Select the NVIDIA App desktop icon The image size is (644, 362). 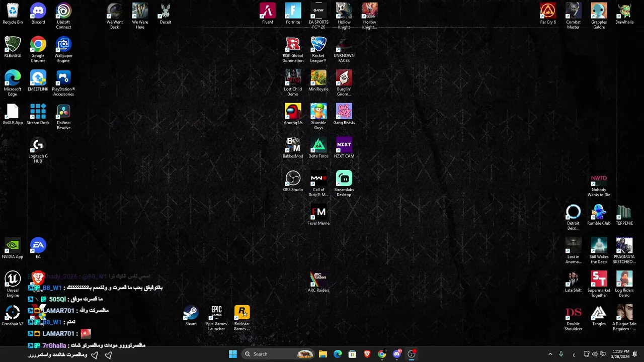pos(13,248)
